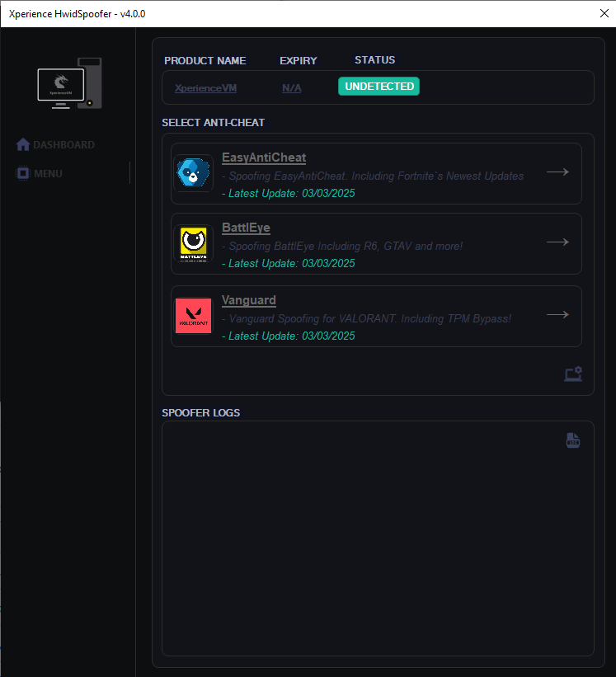Select the BattlEye title link

pyautogui.click(x=246, y=228)
